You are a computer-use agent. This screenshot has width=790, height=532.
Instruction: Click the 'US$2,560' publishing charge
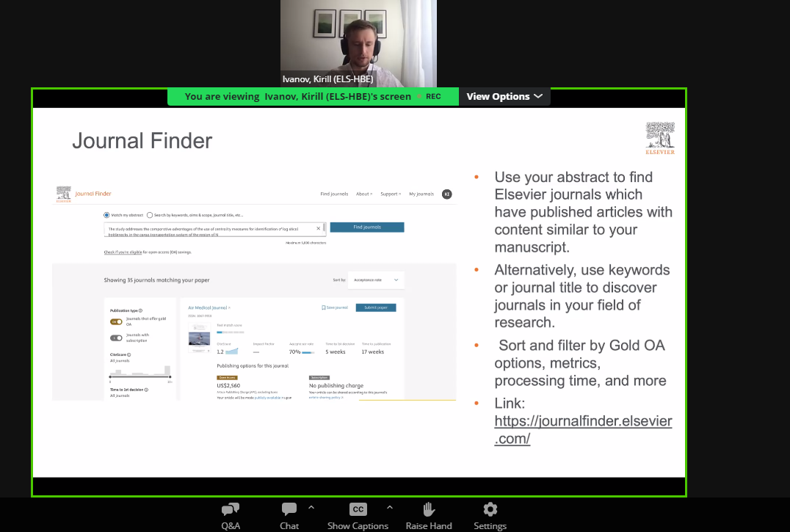228,385
